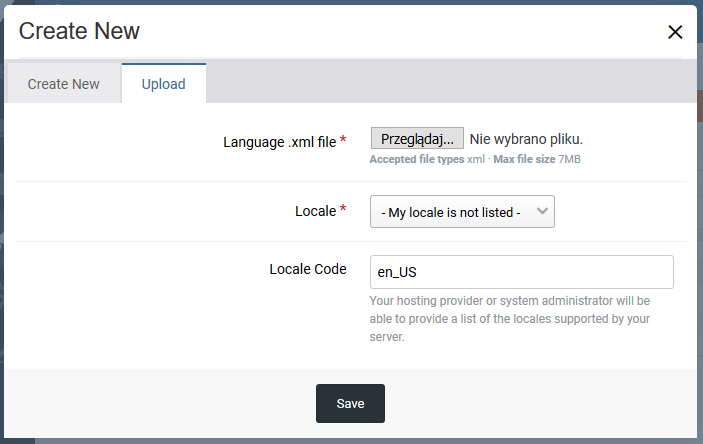
Task: Focus the Locale Code input field
Action: (521, 272)
